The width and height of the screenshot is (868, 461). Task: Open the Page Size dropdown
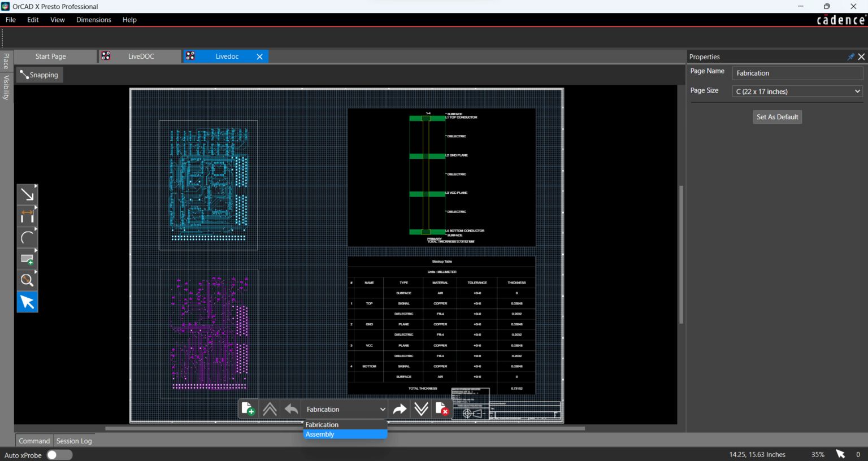[797, 91]
